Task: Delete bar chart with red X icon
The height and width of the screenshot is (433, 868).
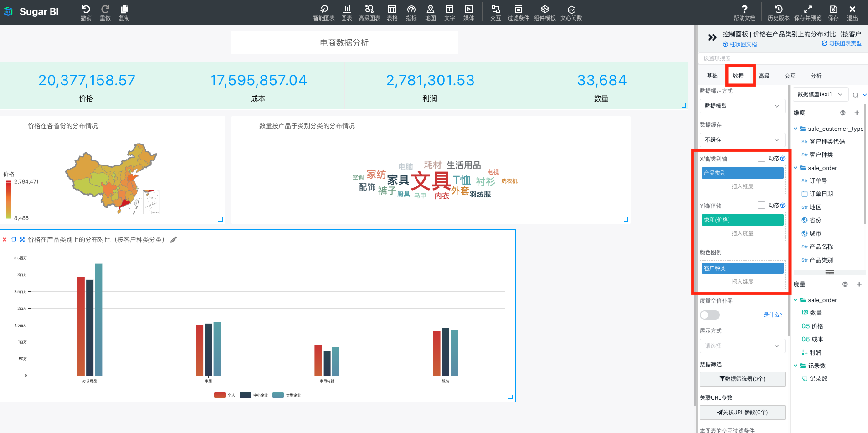Action: pos(5,240)
